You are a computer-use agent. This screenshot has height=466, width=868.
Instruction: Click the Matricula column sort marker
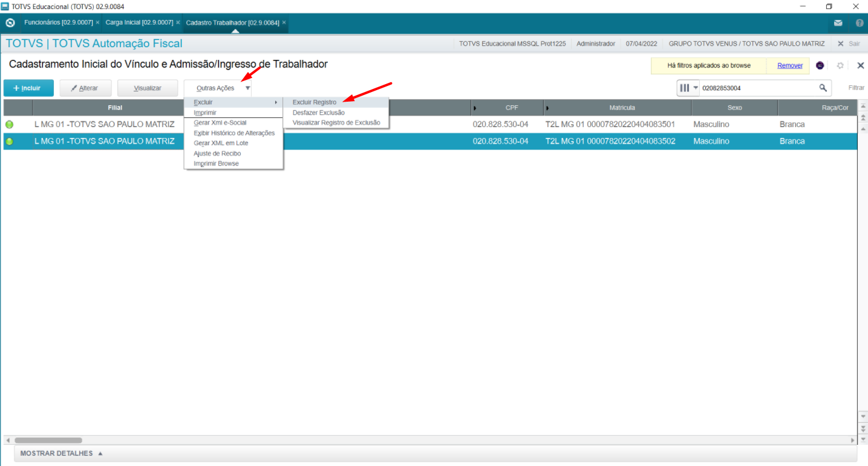click(547, 108)
